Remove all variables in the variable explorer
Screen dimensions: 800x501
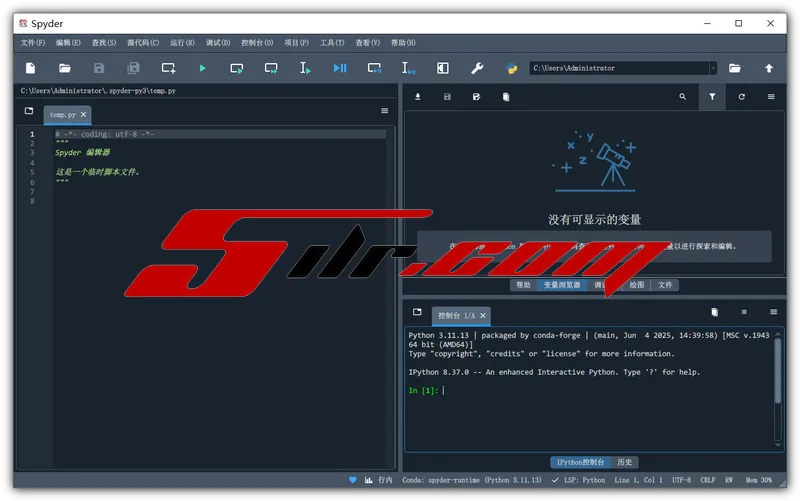click(x=506, y=96)
